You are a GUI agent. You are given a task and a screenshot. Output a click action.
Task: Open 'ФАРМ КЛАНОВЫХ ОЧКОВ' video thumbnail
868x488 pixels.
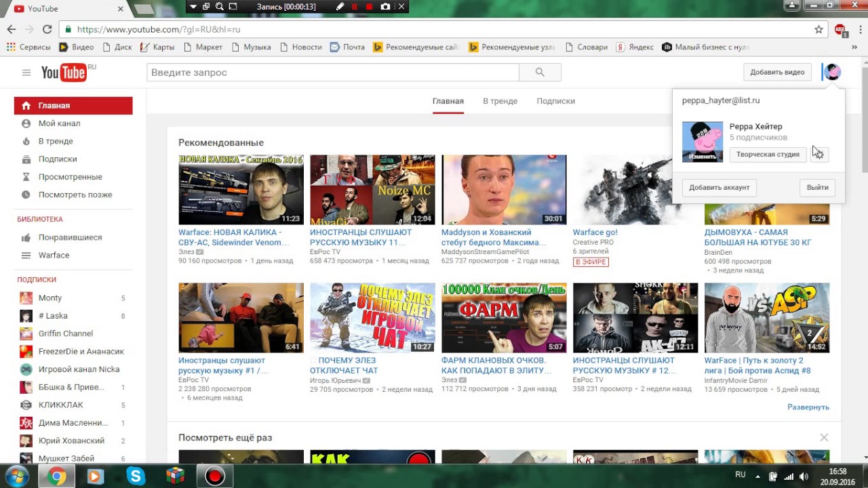504,318
